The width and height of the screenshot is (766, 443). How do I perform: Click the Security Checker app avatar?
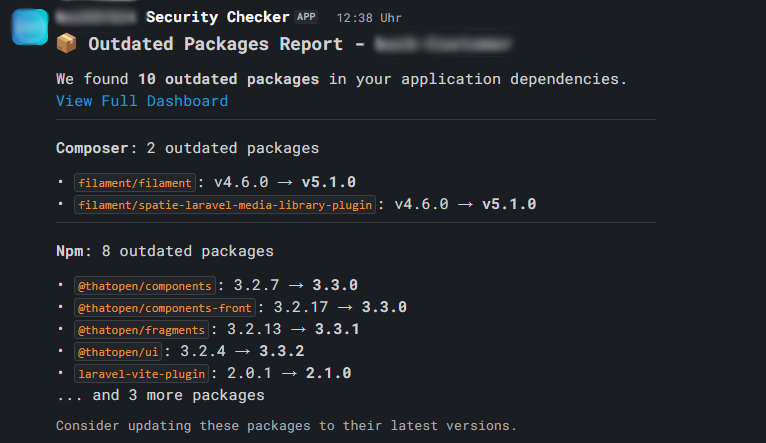click(x=31, y=25)
